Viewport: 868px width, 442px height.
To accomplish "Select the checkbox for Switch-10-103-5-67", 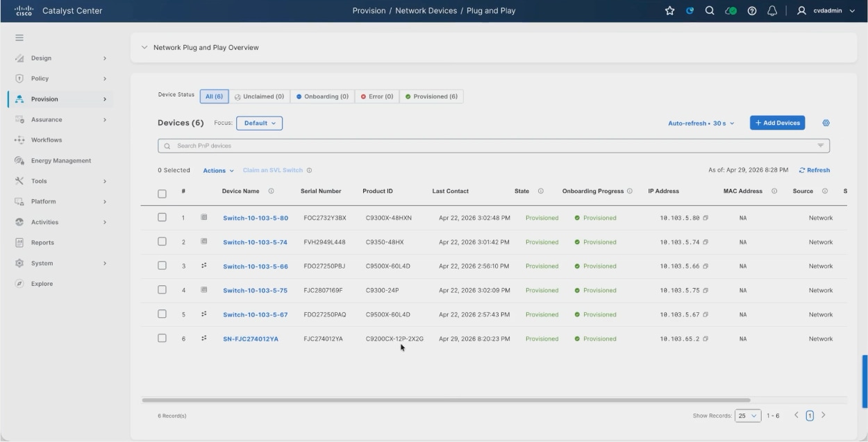I will pos(162,314).
